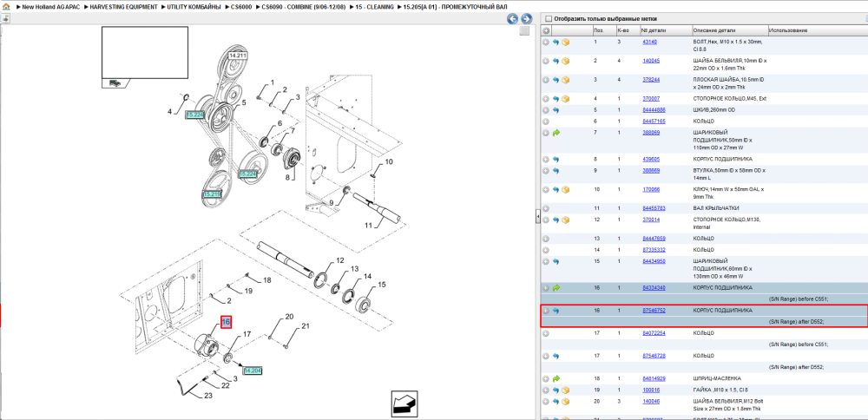Click reference label 14.211 on diagram

(238, 56)
